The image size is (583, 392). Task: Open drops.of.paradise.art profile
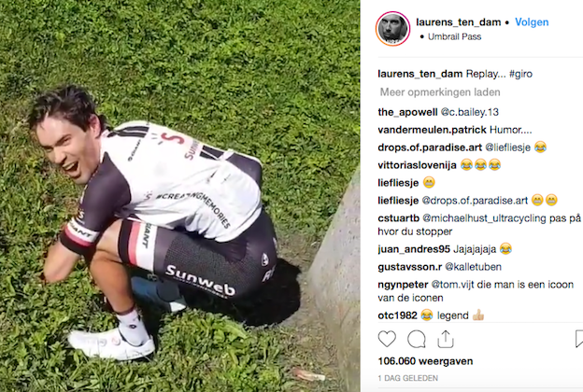click(430, 147)
